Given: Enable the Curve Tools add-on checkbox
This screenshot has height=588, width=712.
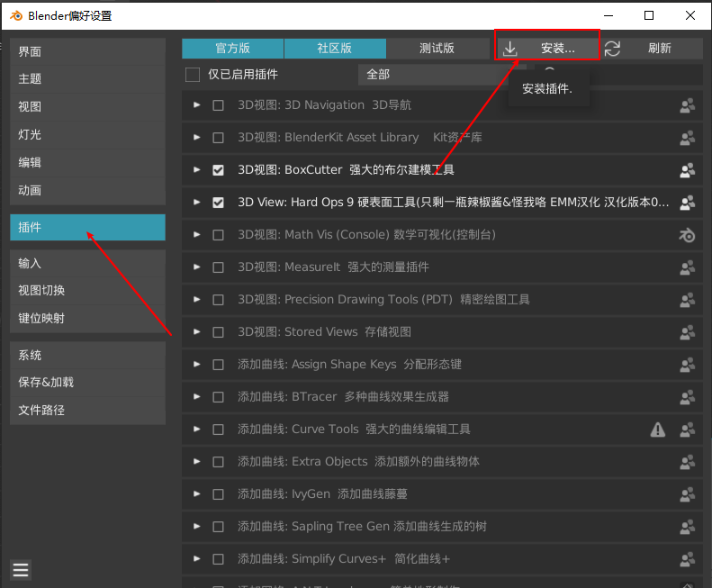Looking at the screenshot, I should click(218, 430).
